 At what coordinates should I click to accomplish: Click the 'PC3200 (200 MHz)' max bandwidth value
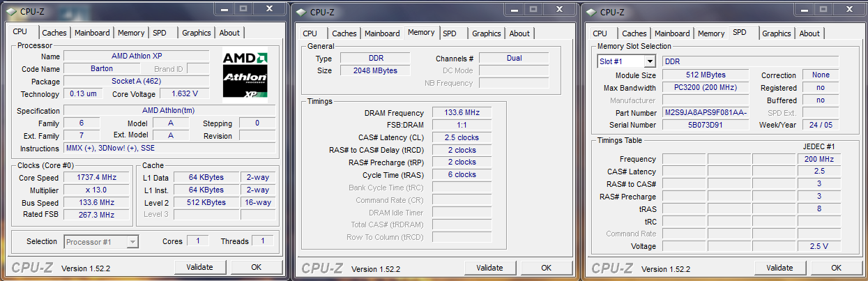(x=706, y=88)
